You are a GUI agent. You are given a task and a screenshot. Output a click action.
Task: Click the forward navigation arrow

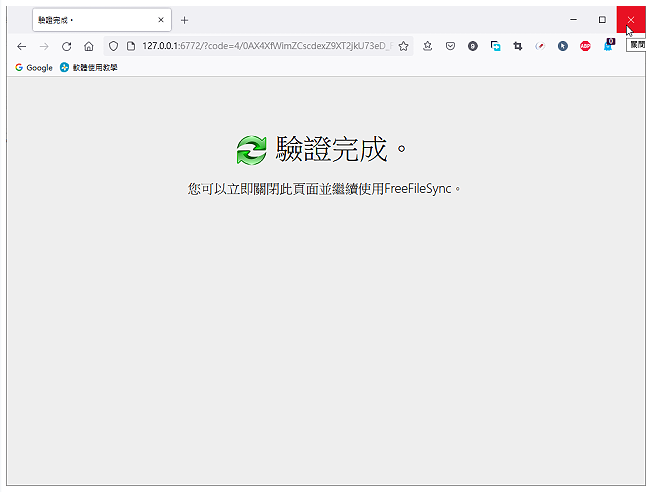click(44, 46)
